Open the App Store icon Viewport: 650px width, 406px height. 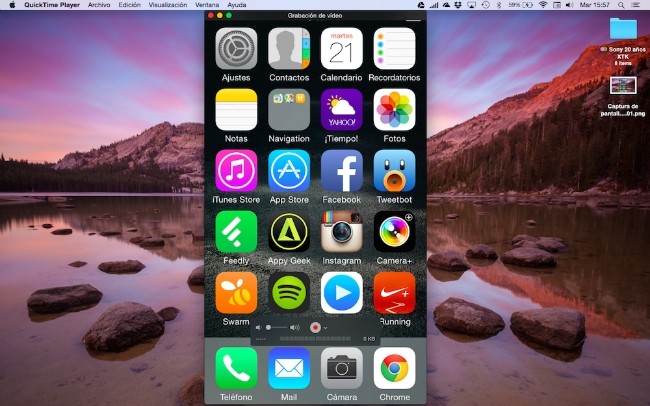click(x=289, y=171)
